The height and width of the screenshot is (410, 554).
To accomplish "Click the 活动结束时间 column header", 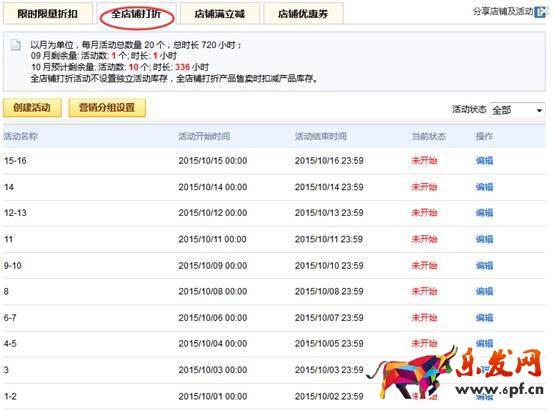I will tap(321, 136).
